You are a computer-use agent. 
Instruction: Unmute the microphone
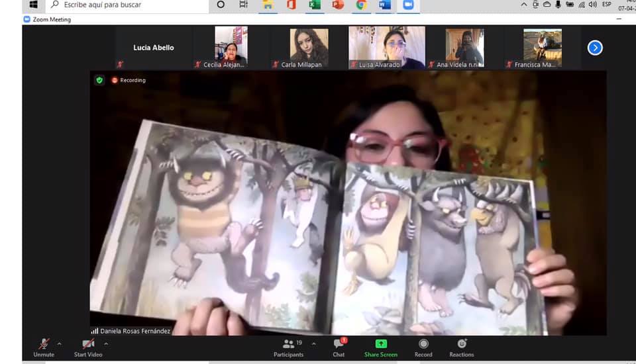[x=44, y=347]
